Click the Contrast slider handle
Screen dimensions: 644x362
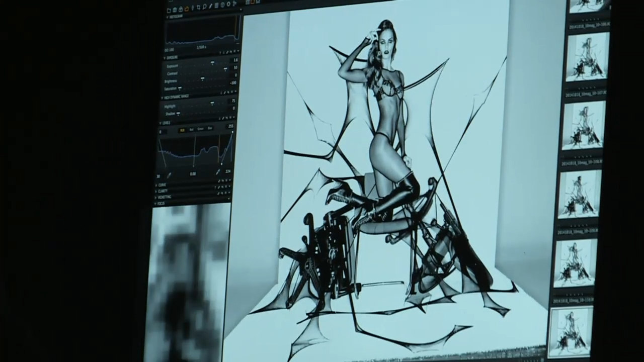point(225,69)
